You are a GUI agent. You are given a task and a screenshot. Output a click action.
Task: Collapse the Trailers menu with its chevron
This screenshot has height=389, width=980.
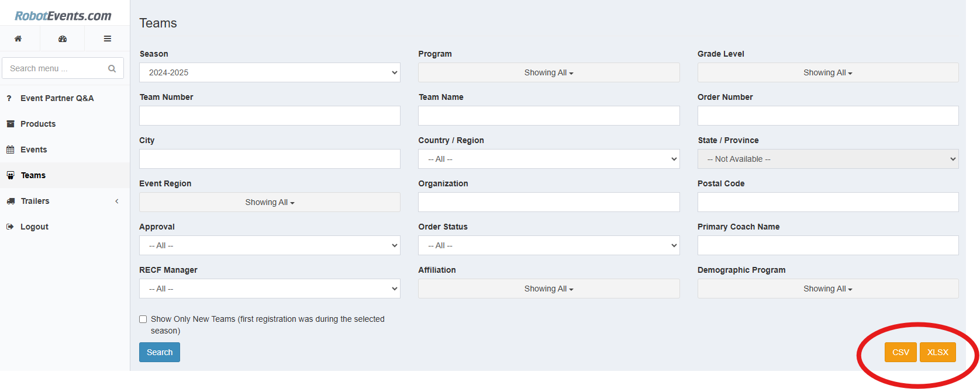(x=117, y=200)
